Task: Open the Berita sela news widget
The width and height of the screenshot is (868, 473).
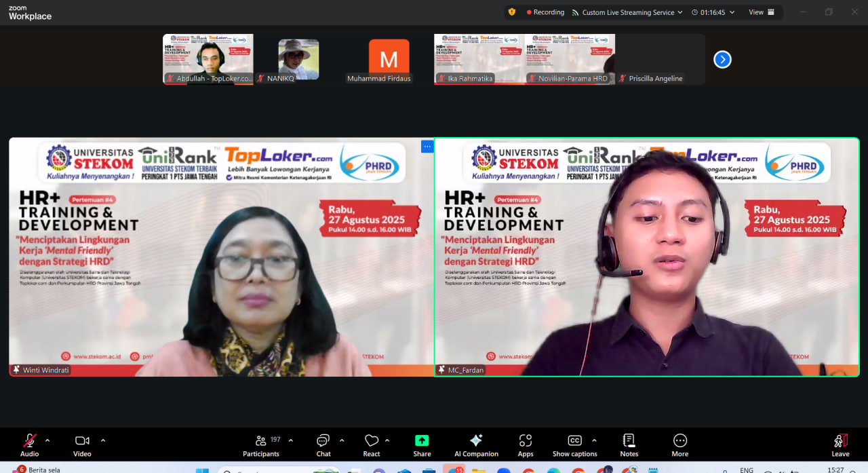Action: pos(37,469)
